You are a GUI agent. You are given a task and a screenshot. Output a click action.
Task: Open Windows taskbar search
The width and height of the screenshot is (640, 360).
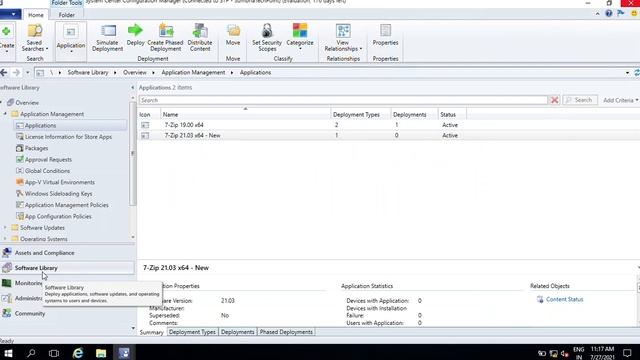(31, 353)
